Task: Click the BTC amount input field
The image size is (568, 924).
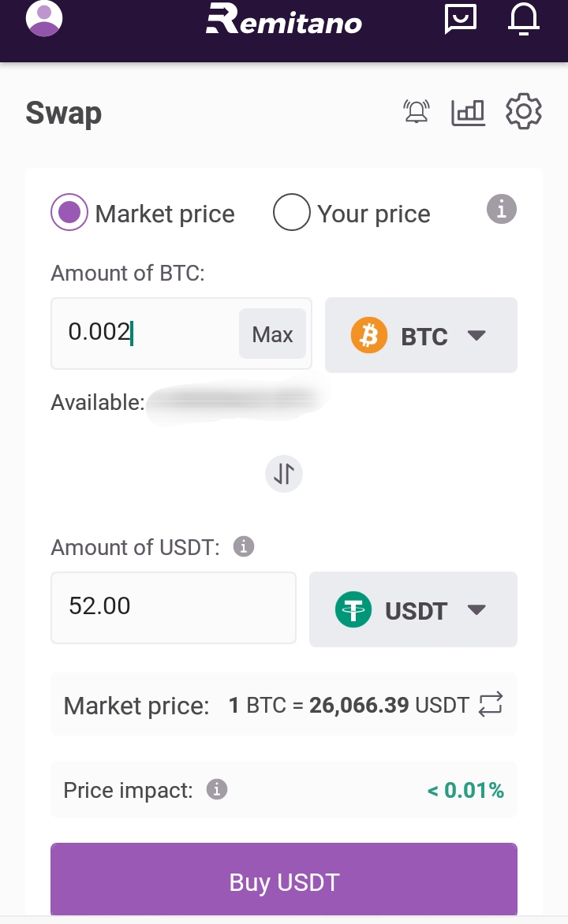Action: [146, 333]
